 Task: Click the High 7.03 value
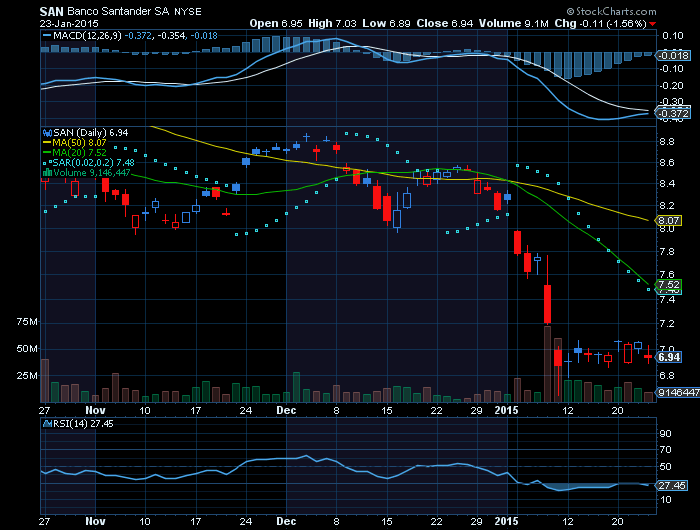tap(332, 23)
